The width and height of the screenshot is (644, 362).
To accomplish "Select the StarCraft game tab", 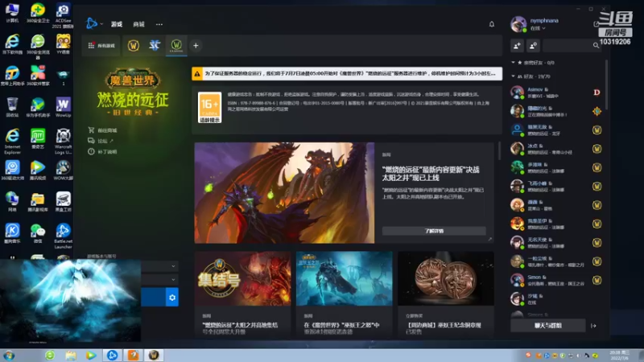I will (155, 46).
